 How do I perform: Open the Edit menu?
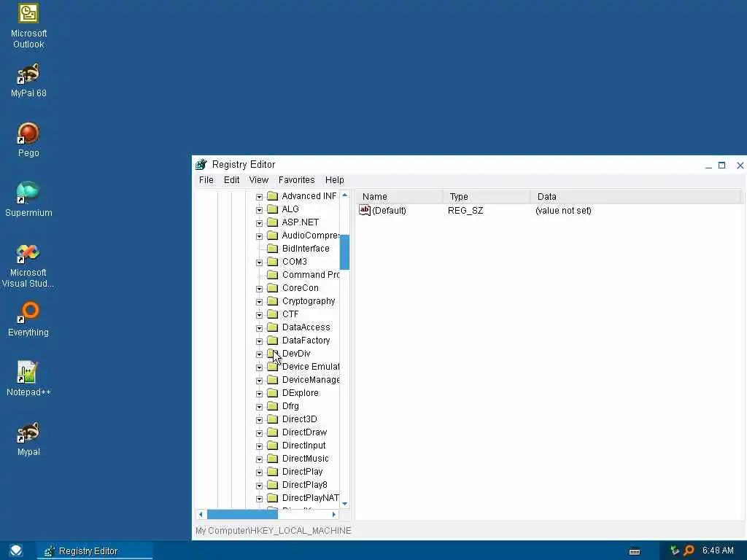click(231, 180)
